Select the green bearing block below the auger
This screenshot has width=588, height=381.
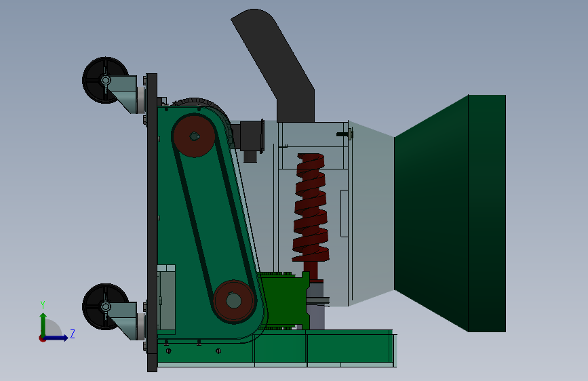click(x=285, y=300)
